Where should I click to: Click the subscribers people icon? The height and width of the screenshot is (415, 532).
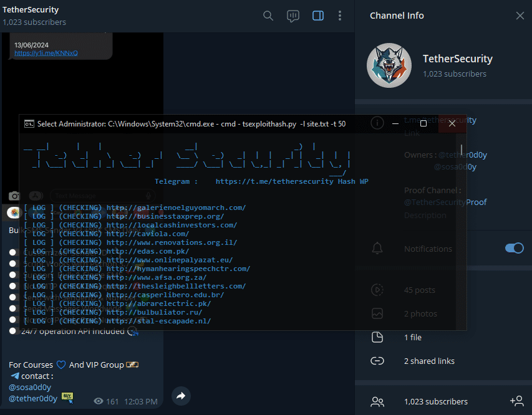coord(377,402)
